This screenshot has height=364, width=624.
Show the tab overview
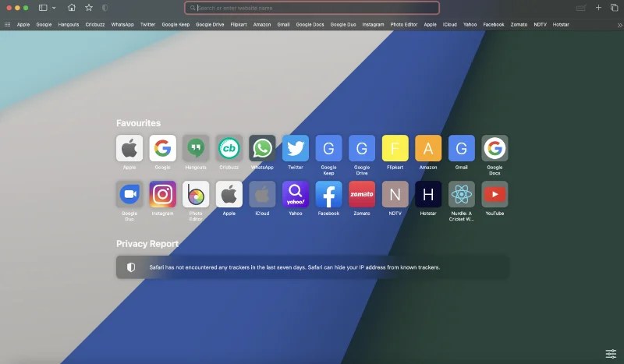614,8
